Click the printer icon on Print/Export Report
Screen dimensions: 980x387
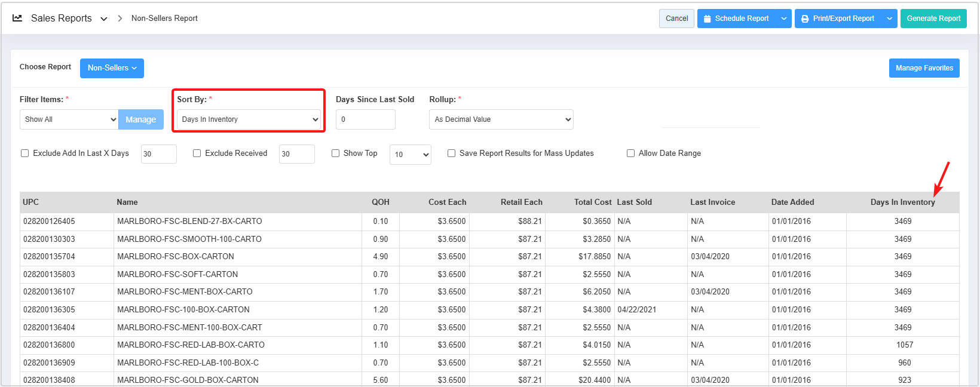[805, 19]
